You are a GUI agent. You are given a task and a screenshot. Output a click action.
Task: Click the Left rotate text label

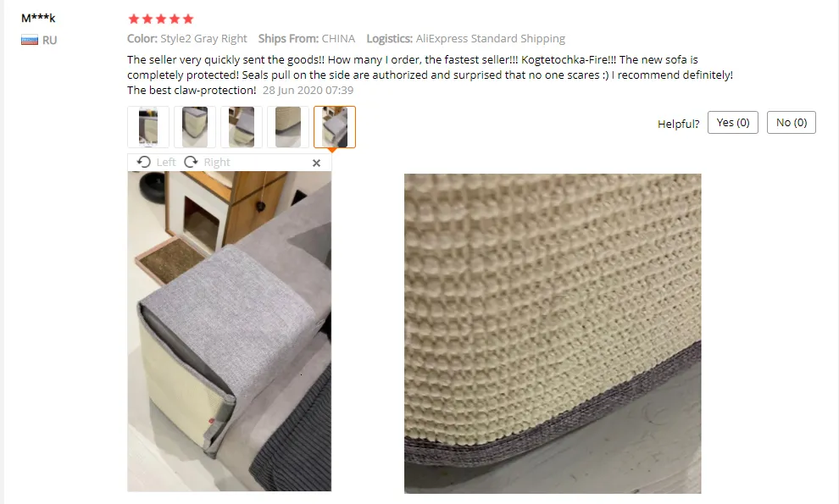pos(166,162)
